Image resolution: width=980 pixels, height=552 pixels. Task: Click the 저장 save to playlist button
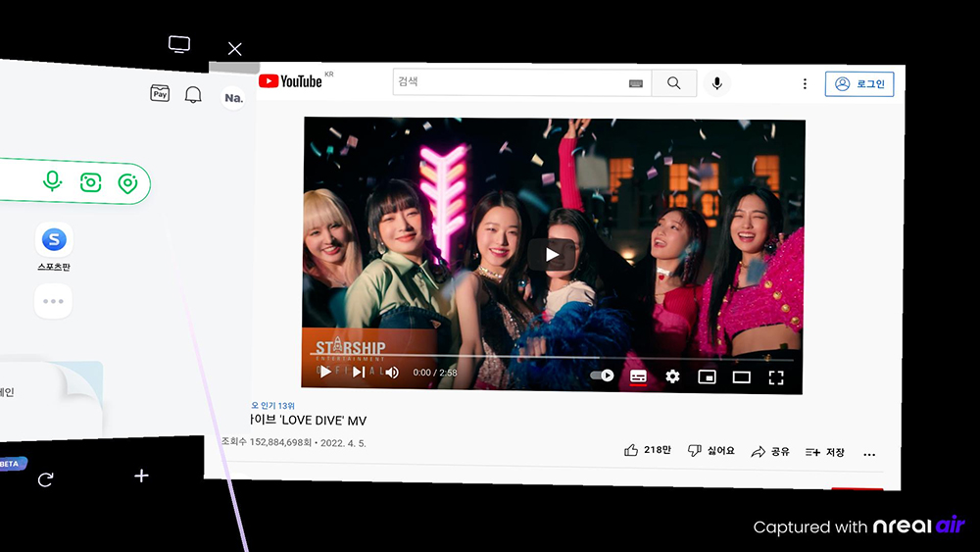pyautogui.click(x=825, y=452)
